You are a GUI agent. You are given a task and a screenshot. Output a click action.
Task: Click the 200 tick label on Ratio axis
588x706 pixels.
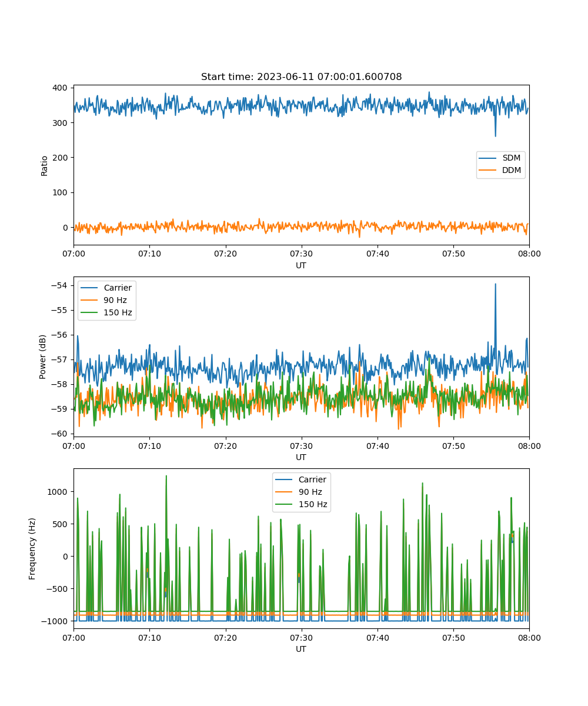(x=61, y=158)
